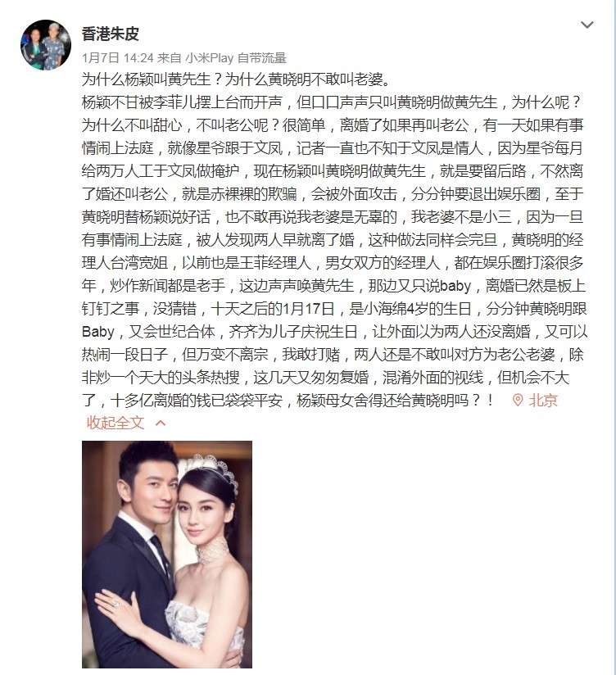Open the 香港朱皮 profile avatar
The height and width of the screenshot is (675, 616).
[x=46, y=45]
